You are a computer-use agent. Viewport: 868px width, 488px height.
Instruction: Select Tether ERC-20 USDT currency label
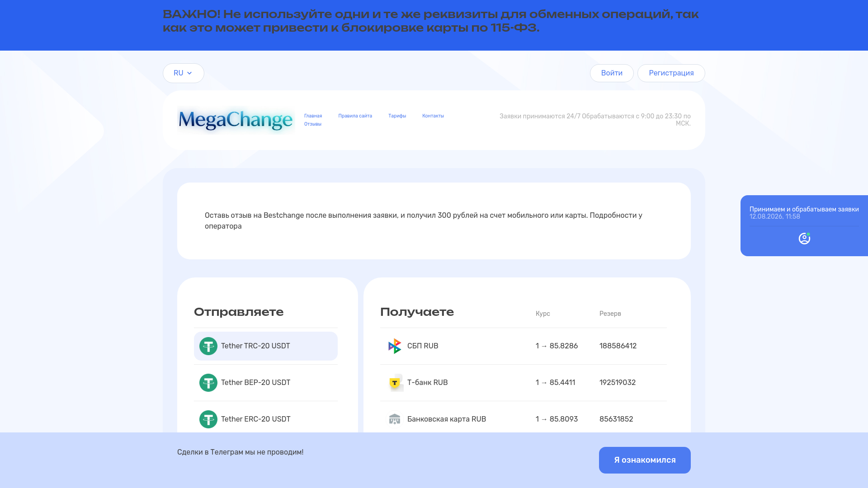tap(255, 419)
